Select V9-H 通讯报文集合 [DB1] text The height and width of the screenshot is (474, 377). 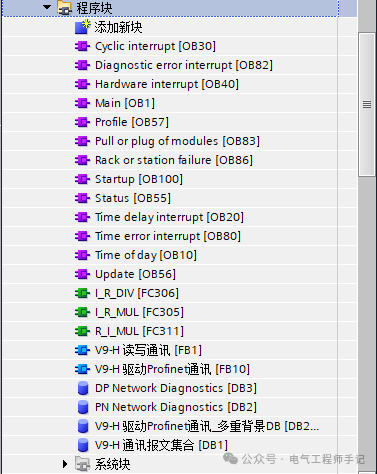point(161,445)
